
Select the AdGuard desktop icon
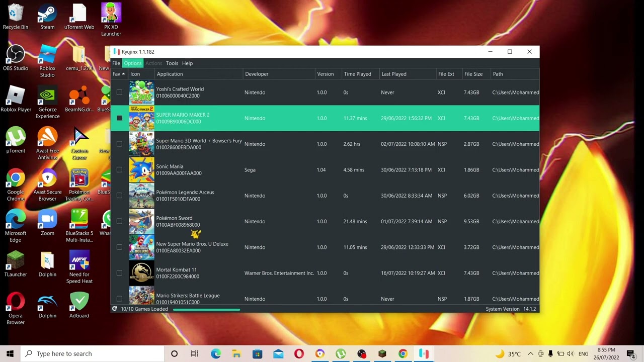pyautogui.click(x=79, y=306)
